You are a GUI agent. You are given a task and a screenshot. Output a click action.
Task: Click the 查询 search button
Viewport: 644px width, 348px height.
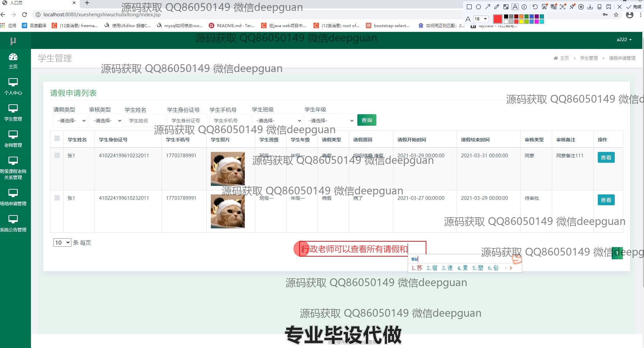point(367,120)
